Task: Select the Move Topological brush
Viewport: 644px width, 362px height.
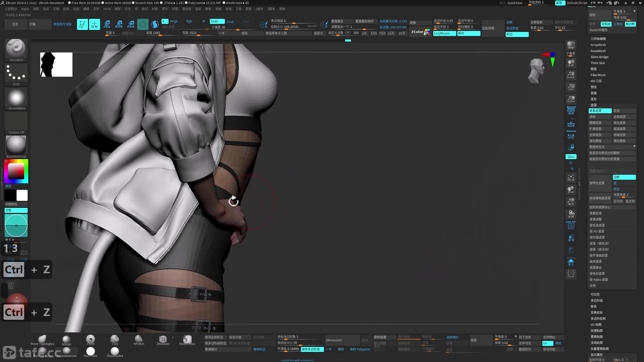Action: tap(42, 340)
